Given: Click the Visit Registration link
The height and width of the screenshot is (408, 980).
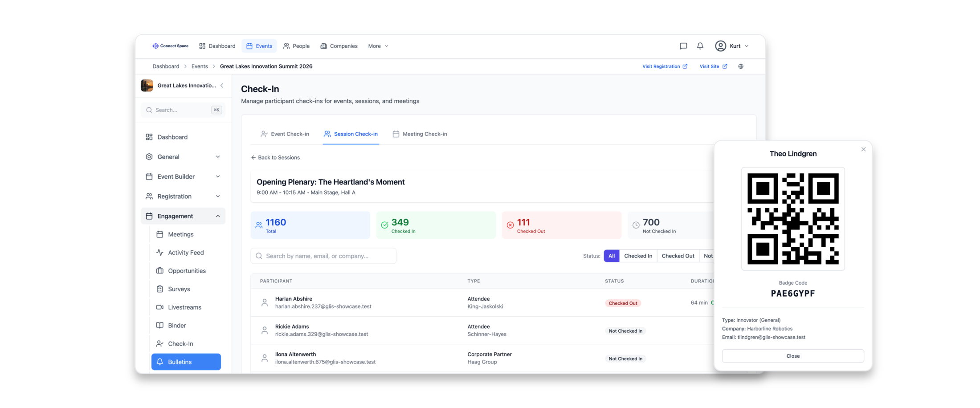Looking at the screenshot, I should (x=665, y=66).
